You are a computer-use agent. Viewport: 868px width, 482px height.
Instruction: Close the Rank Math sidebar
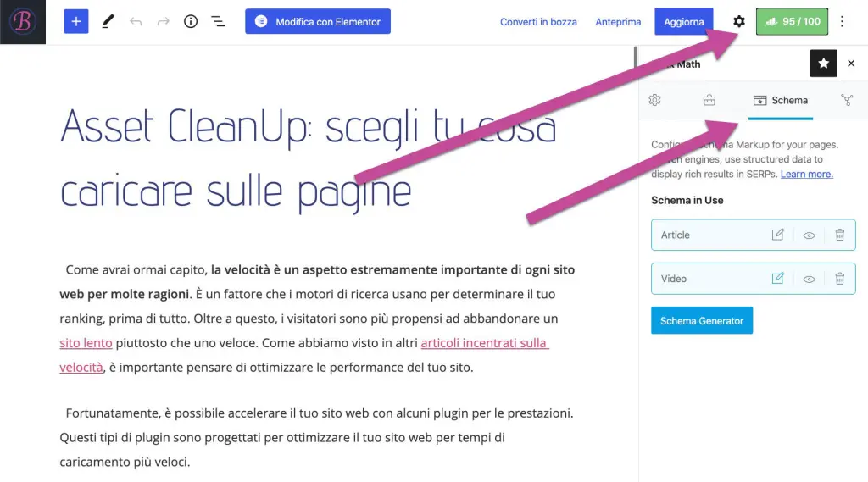click(x=851, y=63)
